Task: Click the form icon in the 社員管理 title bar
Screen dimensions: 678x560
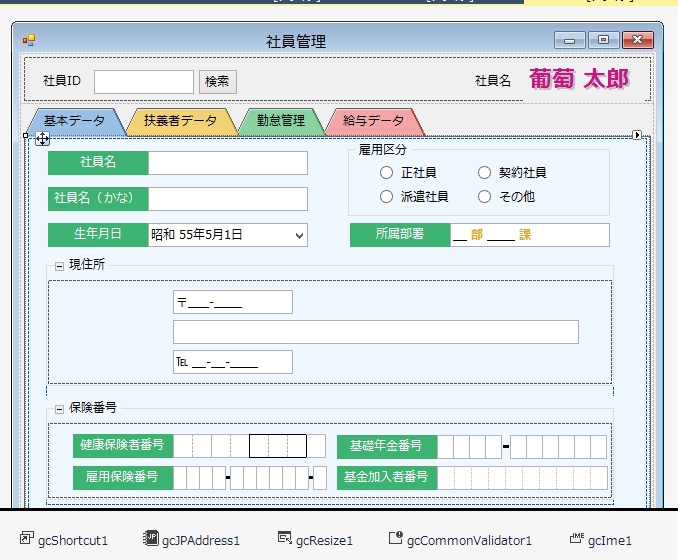Action: [x=29, y=41]
